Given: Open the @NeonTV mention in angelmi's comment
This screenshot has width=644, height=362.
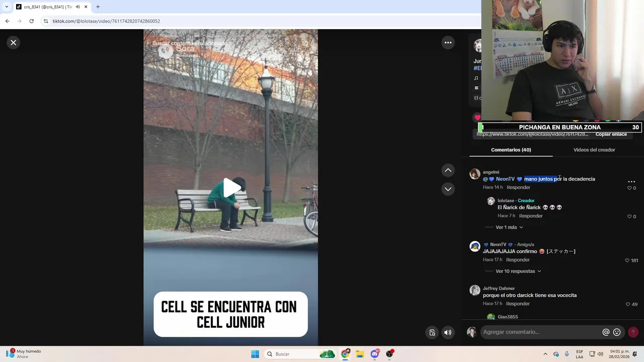Looking at the screenshot, I should [502, 179].
